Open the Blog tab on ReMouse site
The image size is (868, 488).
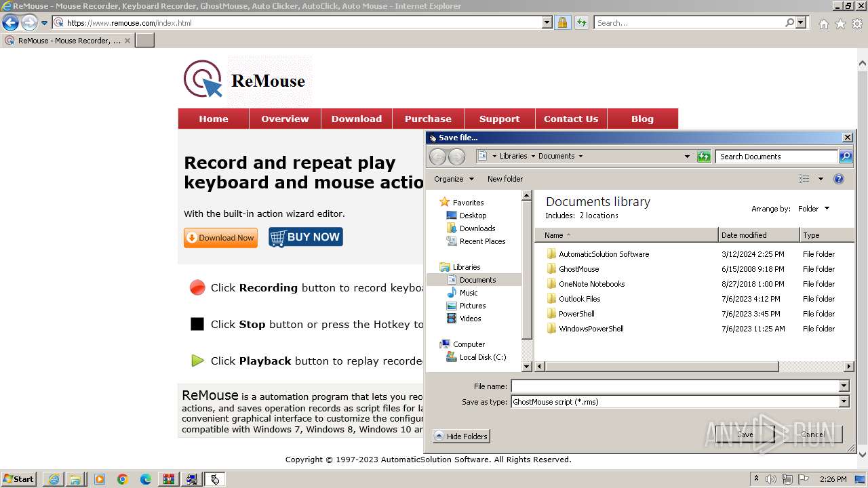642,119
